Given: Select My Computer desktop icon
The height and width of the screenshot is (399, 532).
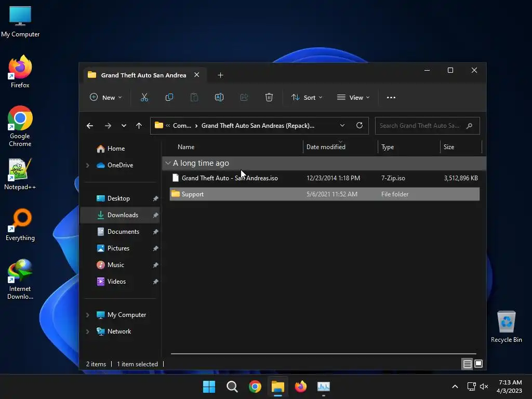Looking at the screenshot, I should pos(20,21).
